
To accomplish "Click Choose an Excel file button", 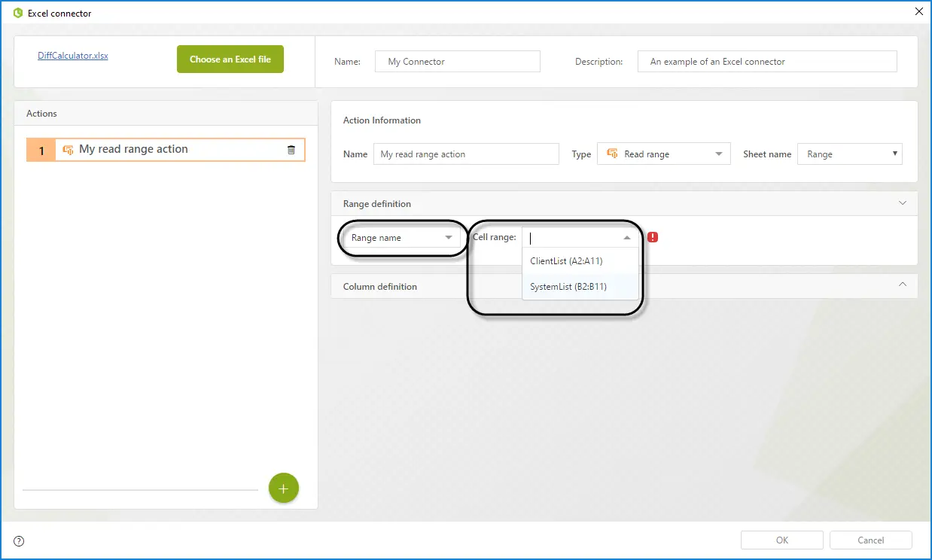I will [230, 59].
